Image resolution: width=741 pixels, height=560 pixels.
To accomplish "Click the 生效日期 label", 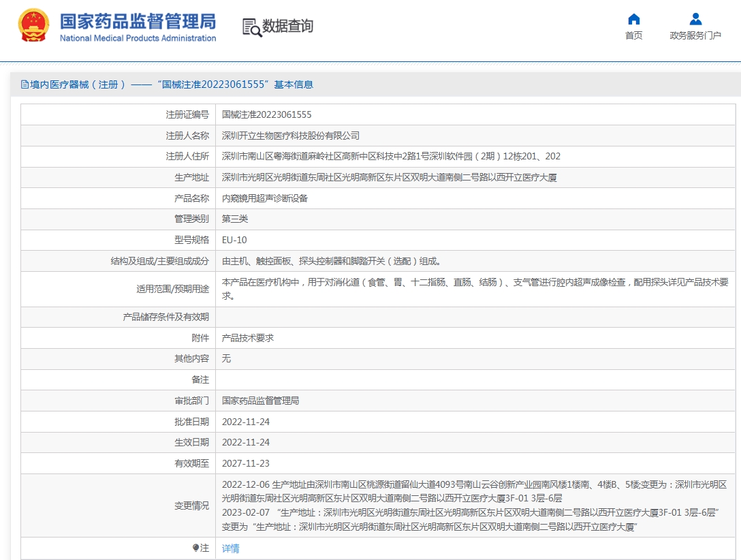I will pyautogui.click(x=191, y=443).
